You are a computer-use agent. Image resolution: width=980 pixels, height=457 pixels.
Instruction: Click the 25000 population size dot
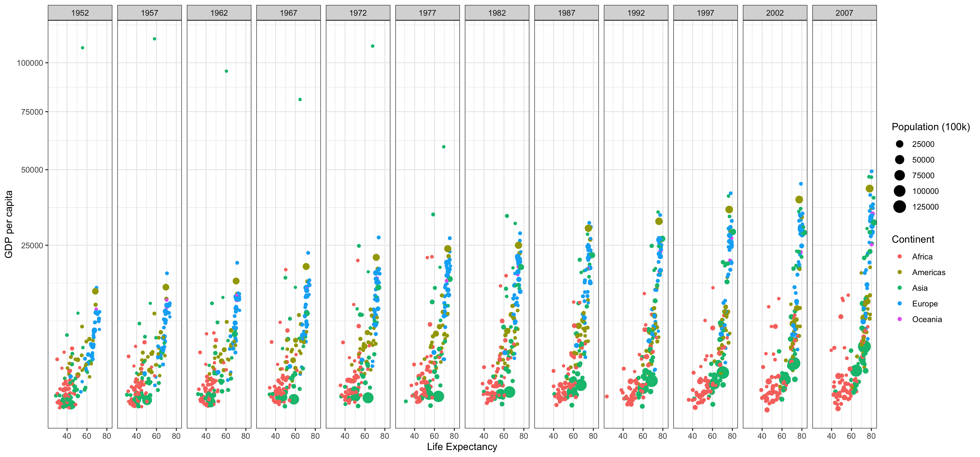coord(900,144)
